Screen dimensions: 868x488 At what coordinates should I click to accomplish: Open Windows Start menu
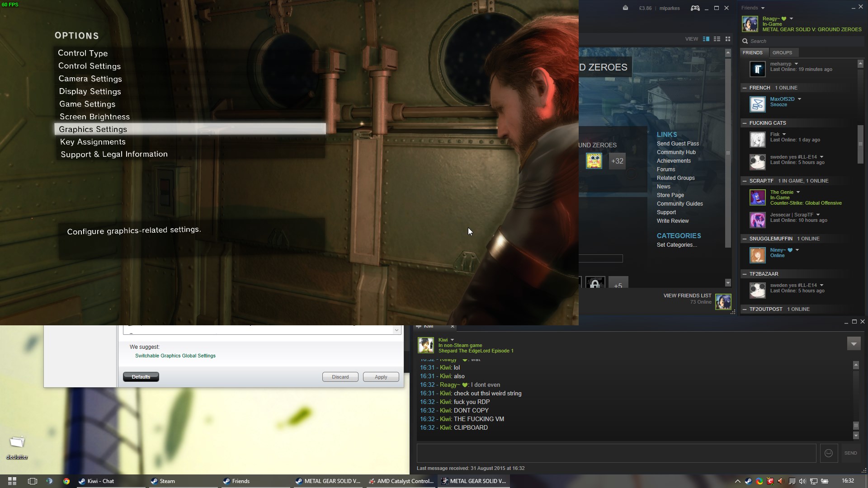(12, 481)
